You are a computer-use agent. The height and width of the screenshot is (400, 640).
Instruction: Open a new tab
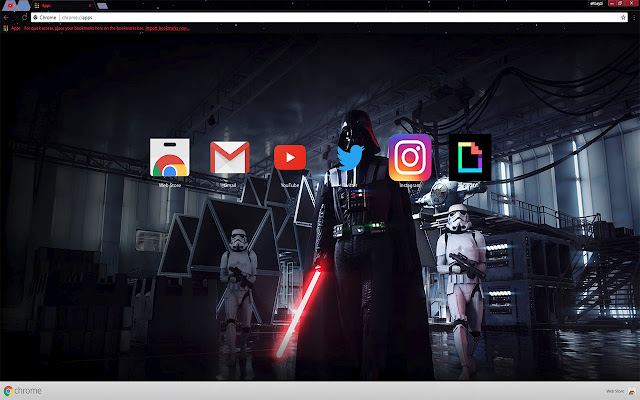pos(102,5)
